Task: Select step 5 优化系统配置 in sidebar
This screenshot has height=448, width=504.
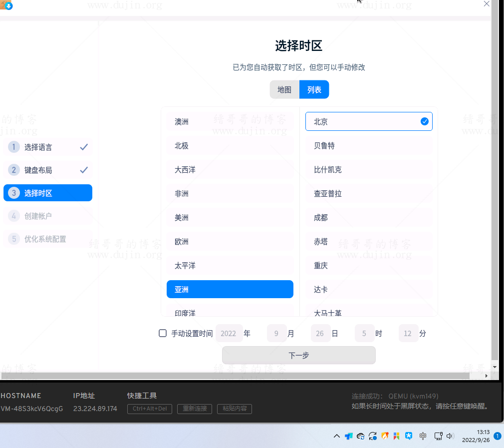Action: [48, 239]
